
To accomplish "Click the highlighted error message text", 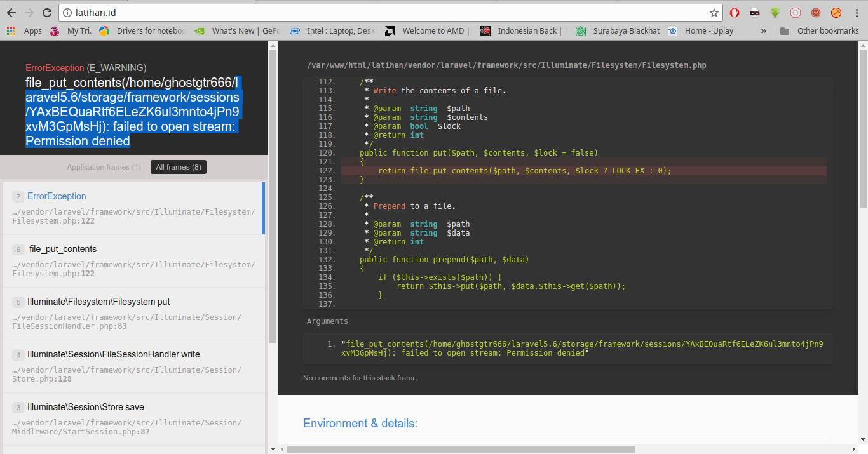I will pyautogui.click(x=133, y=112).
